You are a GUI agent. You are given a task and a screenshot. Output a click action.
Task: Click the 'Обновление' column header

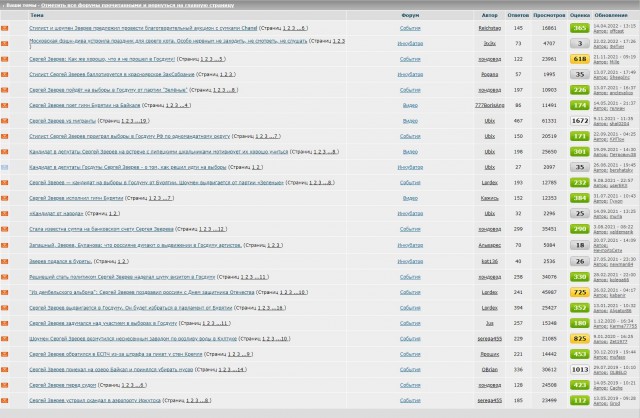pyautogui.click(x=611, y=15)
